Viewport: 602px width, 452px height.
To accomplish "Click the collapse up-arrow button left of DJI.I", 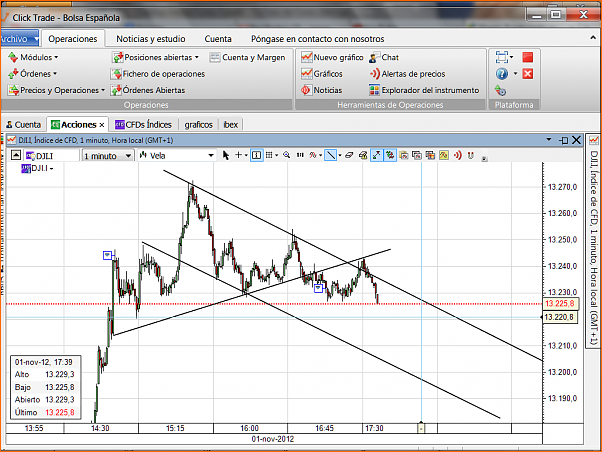I will [x=16, y=155].
